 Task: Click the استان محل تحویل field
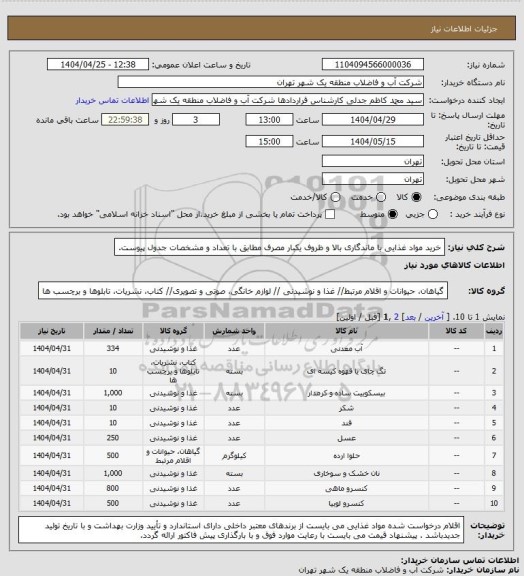[373, 161]
